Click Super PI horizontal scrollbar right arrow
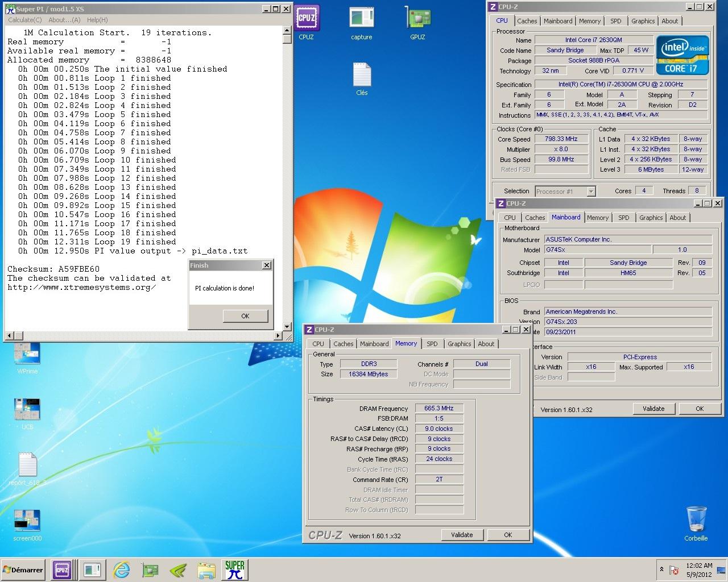The width and height of the screenshot is (728, 582). pyautogui.click(x=279, y=335)
